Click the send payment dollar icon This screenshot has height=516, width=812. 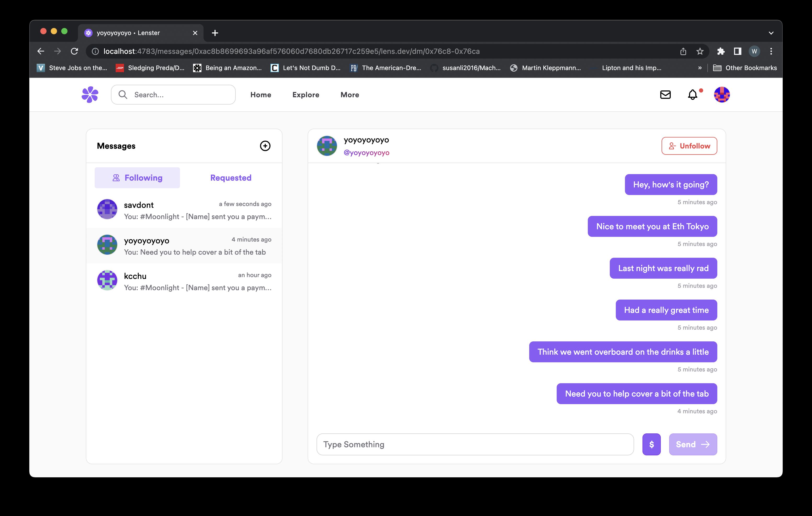click(x=652, y=444)
